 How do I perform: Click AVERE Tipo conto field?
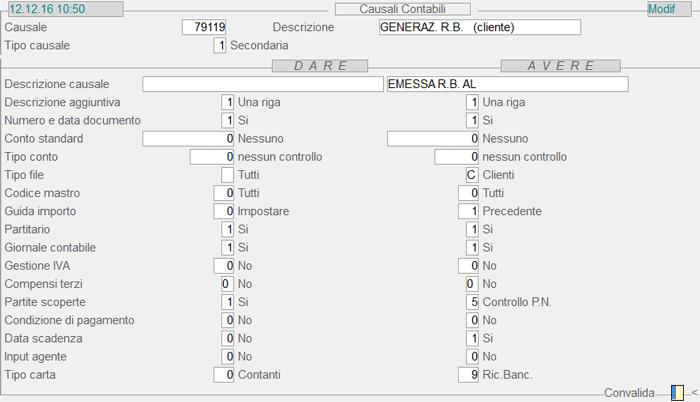click(456, 157)
